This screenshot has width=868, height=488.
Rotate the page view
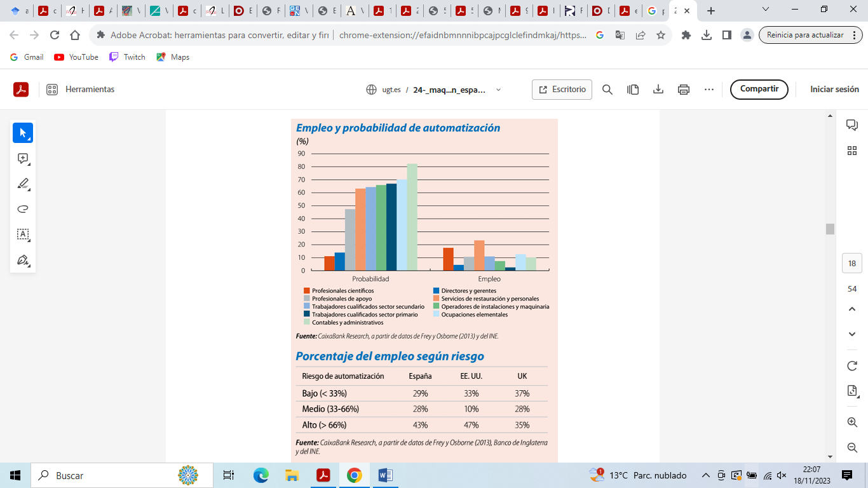click(x=852, y=366)
